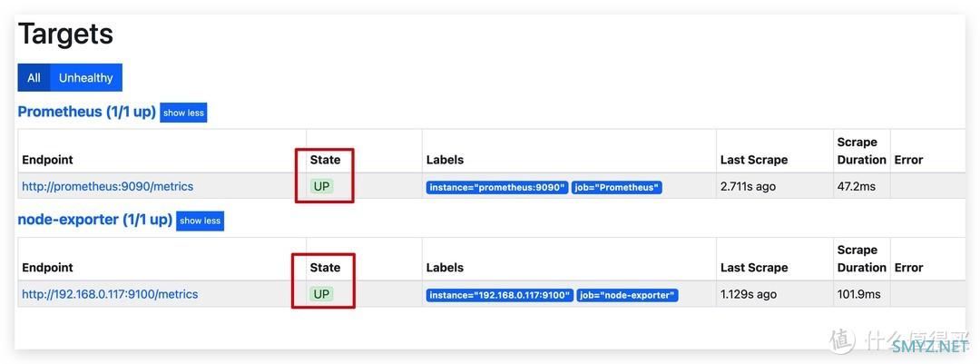
Task: Open the node-exporter (1/1 up) heading link
Action: click(95, 220)
